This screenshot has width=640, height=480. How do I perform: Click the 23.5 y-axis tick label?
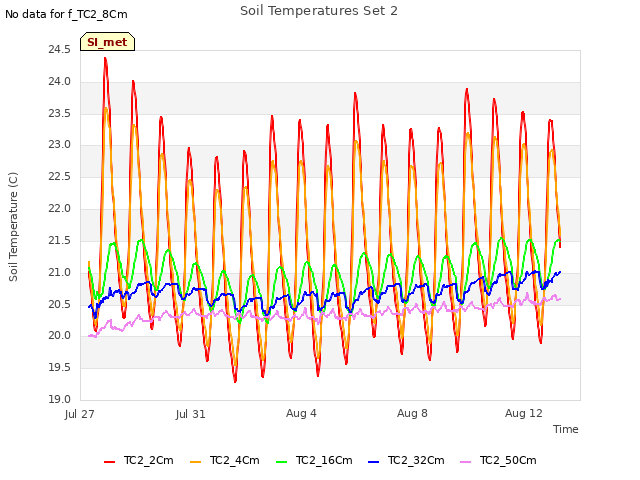(60, 113)
